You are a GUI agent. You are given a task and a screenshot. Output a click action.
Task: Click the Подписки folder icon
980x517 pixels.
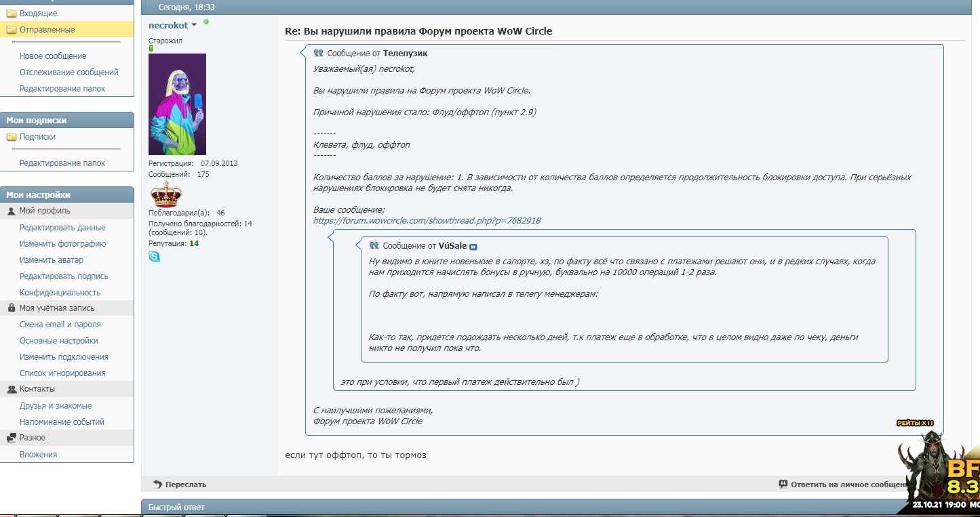tap(11, 137)
